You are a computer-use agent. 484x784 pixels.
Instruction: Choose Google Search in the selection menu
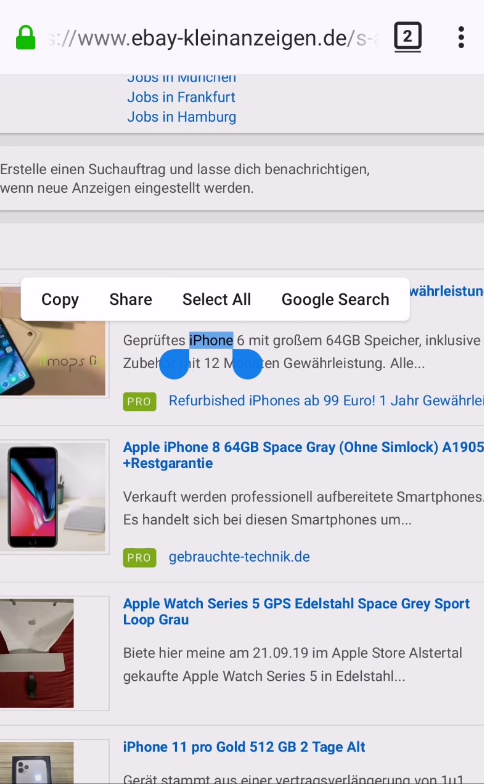(x=335, y=300)
